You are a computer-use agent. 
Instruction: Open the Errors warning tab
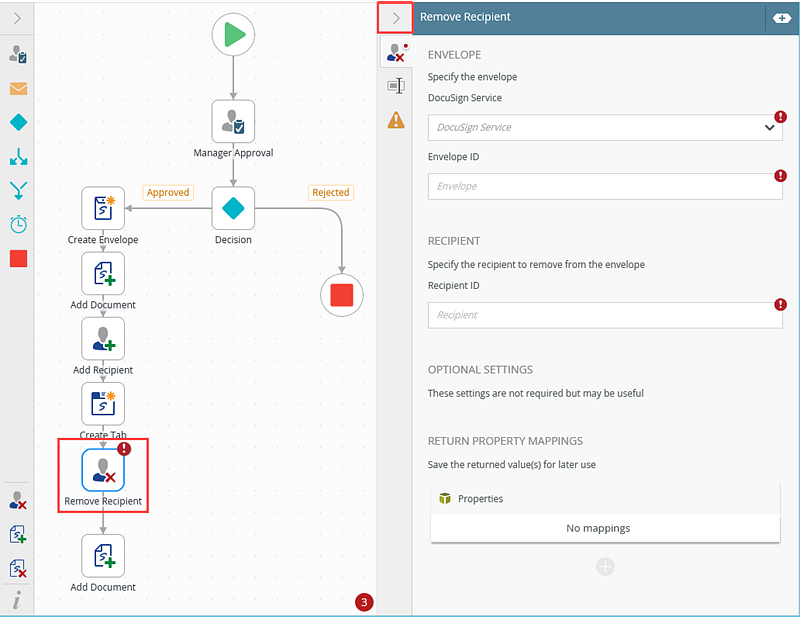tap(396, 120)
